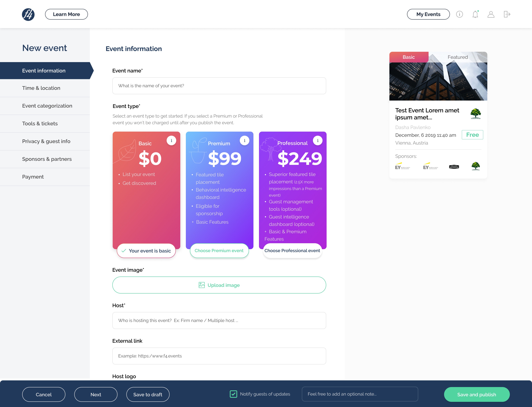Click the logout or add event icon
This screenshot has height=407, width=532.
pyautogui.click(x=507, y=14)
